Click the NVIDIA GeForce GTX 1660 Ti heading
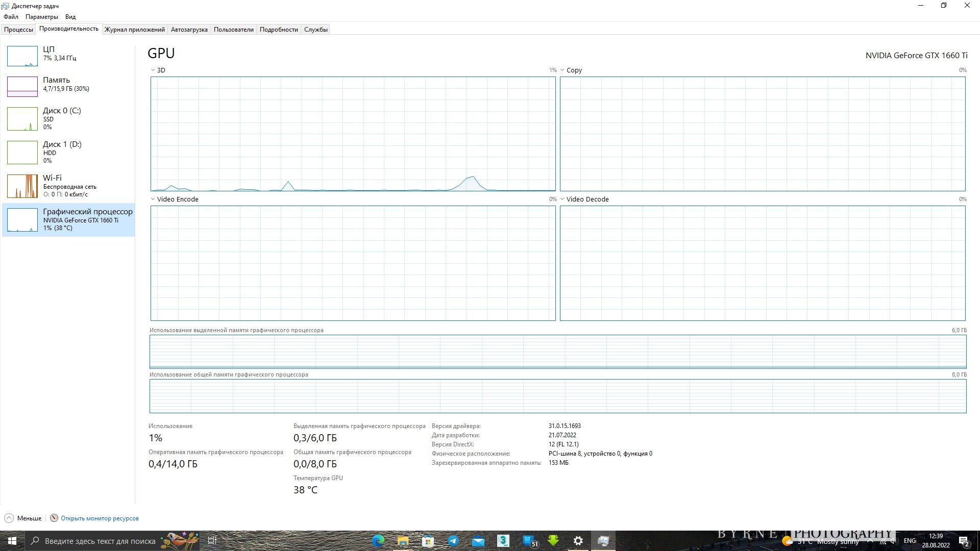Image resolution: width=980 pixels, height=551 pixels. [x=916, y=56]
